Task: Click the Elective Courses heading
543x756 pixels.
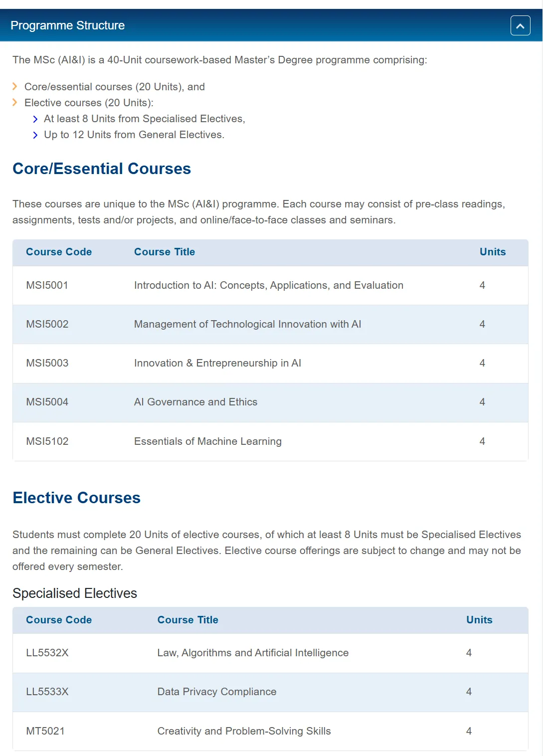Action: coord(77,498)
